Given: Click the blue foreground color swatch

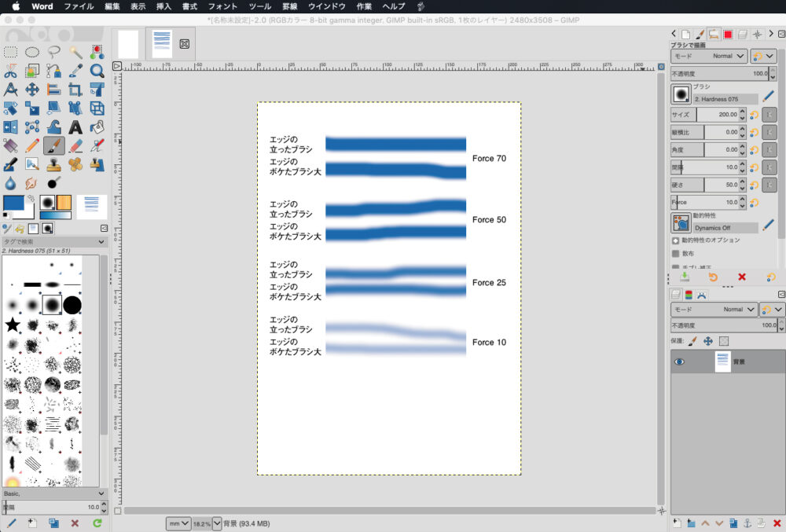Looking at the screenshot, I should tap(13, 203).
